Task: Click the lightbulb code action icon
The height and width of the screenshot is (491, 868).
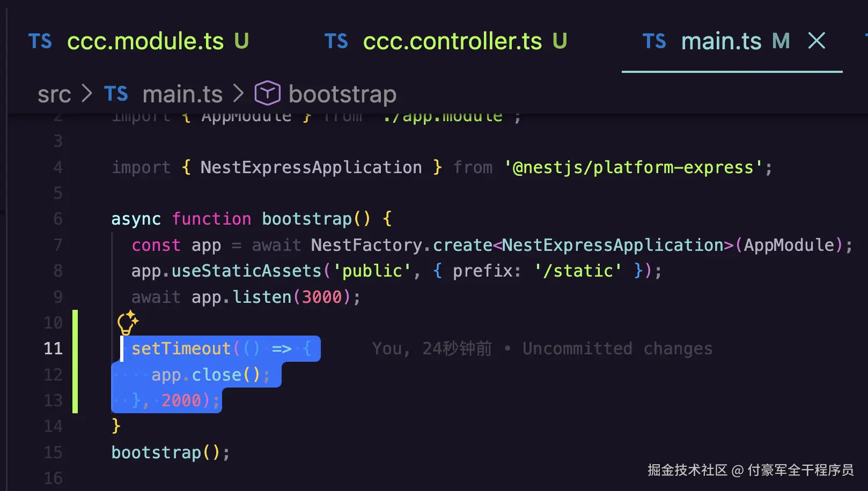Action: (x=128, y=323)
